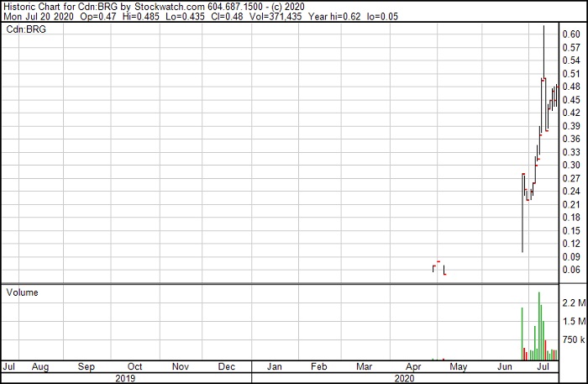588x384 pixels.
Task: Click the 0.30 price axis label
Action: (x=570, y=165)
